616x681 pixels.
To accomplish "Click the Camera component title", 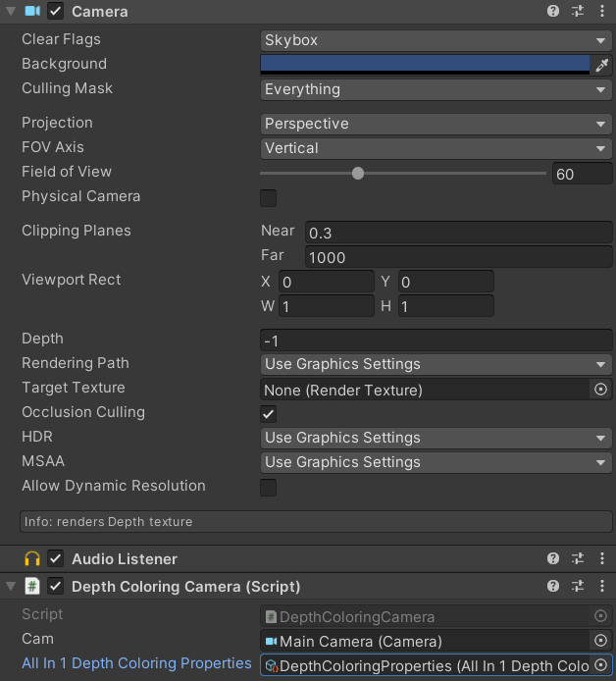I will tap(100, 12).
